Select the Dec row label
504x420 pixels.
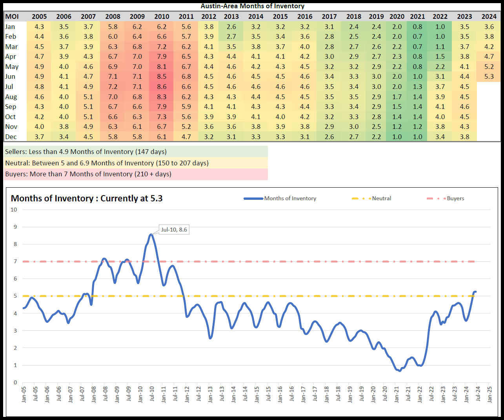pos(11,137)
